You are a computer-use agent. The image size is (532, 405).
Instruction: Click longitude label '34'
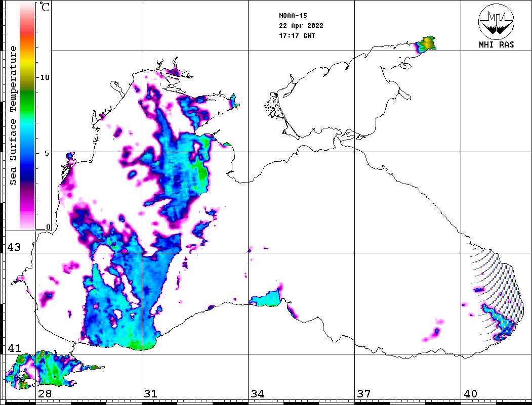click(257, 394)
